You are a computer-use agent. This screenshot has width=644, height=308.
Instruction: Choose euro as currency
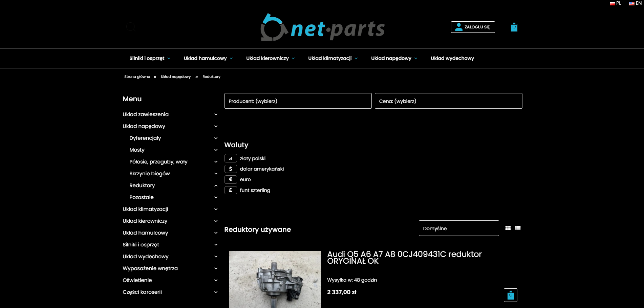click(231, 179)
